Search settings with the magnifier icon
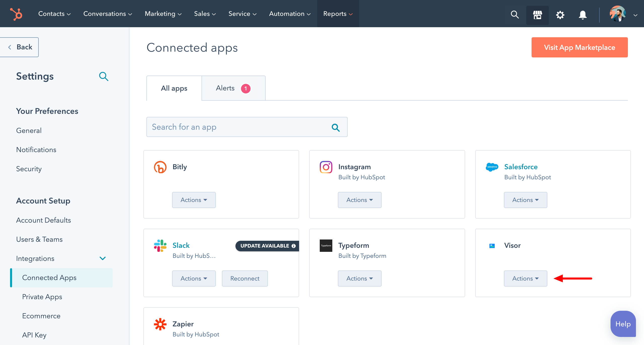The height and width of the screenshot is (345, 644). (x=104, y=76)
